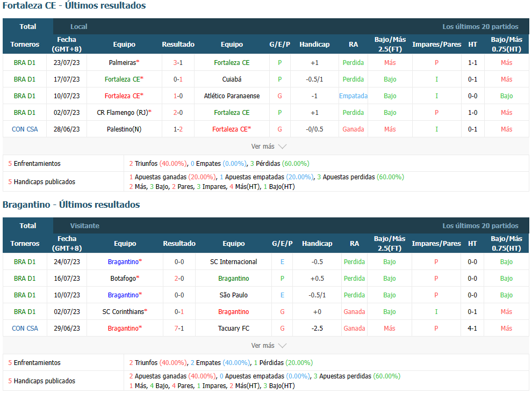Screen dimensions: 532x394
Task: Click '1 Apuestas ganadas (20.00%)' text
Action: click(172, 177)
